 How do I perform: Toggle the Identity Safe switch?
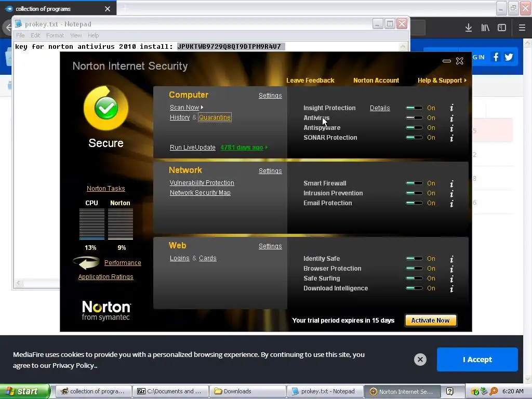click(x=414, y=259)
